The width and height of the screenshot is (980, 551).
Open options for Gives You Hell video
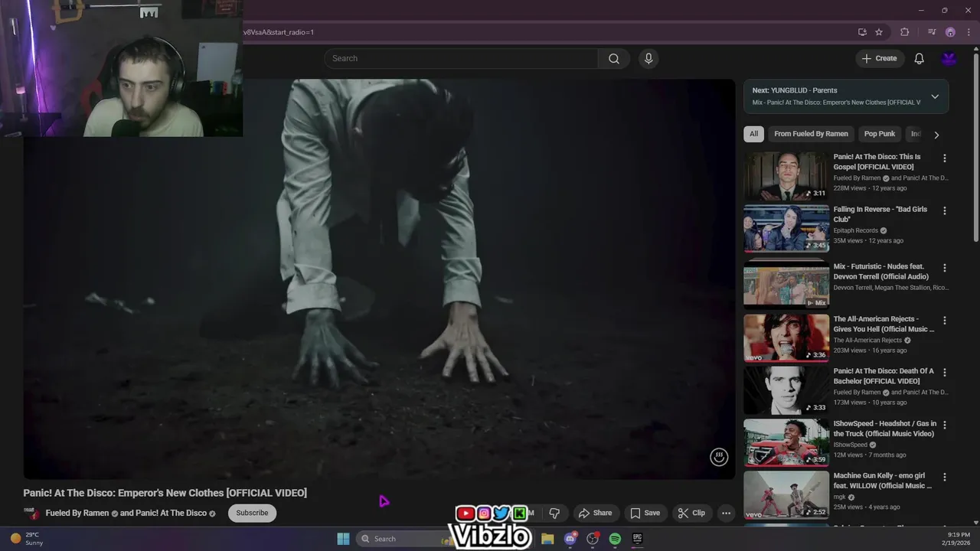pyautogui.click(x=944, y=320)
